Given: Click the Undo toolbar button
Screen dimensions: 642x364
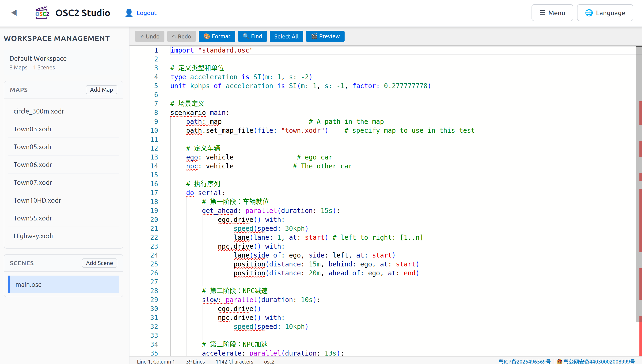Looking at the screenshot, I should click(149, 36).
